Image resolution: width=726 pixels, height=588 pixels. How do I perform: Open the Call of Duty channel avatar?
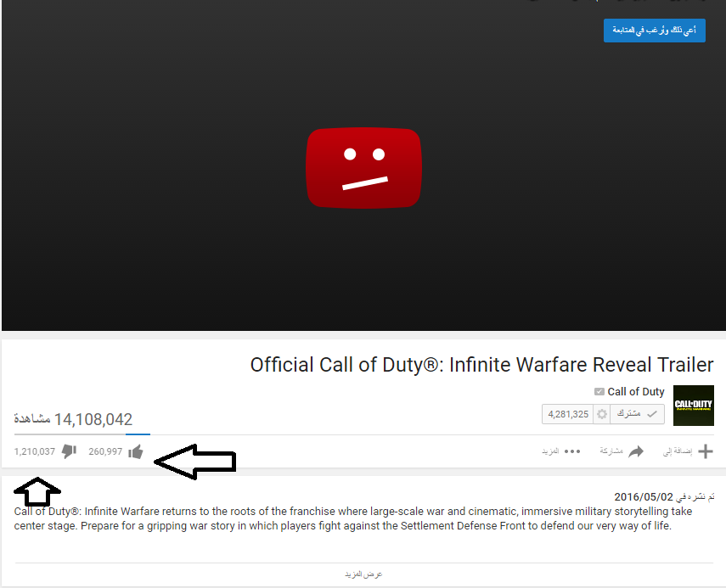point(693,406)
